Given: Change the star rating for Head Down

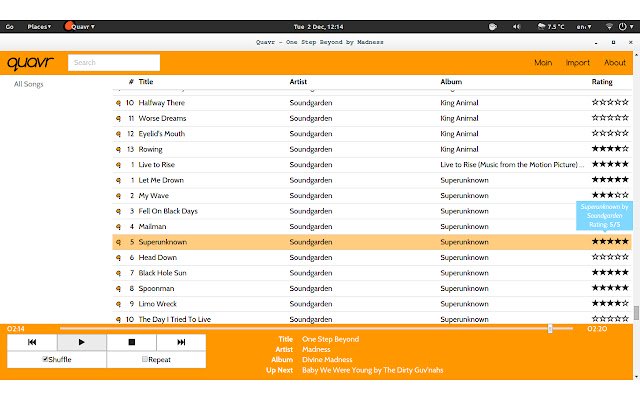Looking at the screenshot, I should [610, 257].
